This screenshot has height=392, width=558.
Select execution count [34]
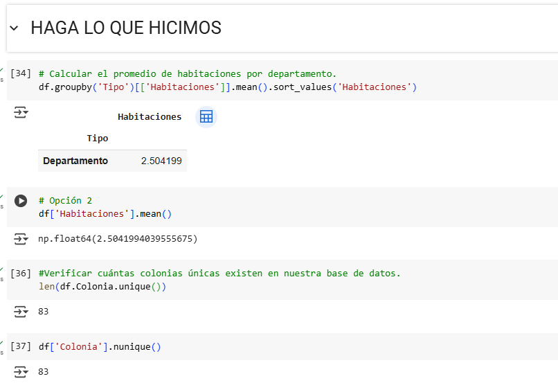coord(21,73)
